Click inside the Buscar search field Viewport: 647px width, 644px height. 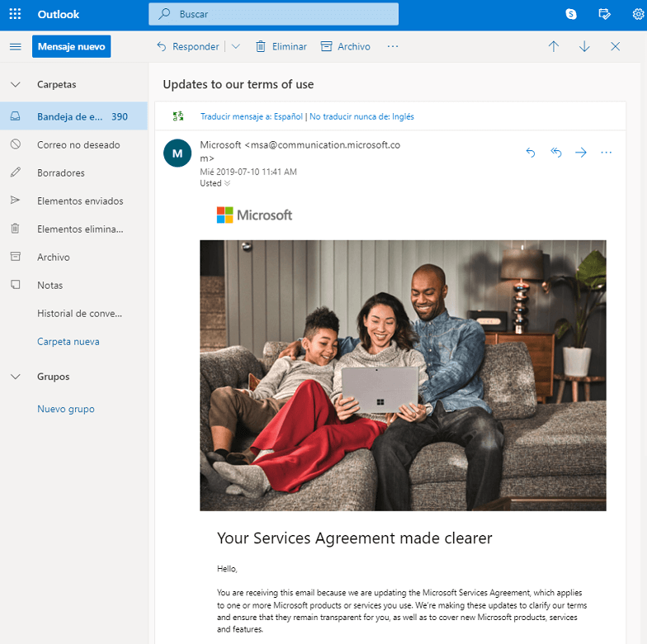click(273, 14)
